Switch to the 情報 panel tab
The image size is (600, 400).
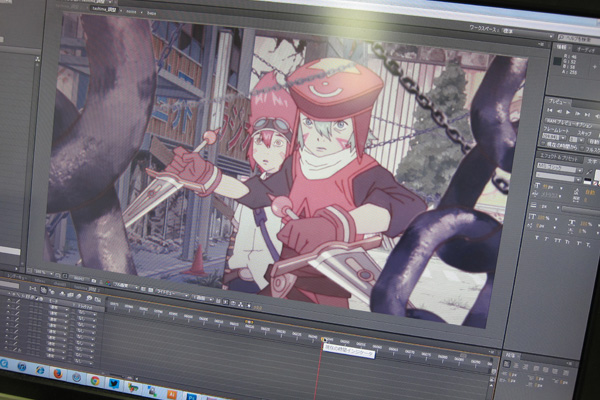coord(561,46)
